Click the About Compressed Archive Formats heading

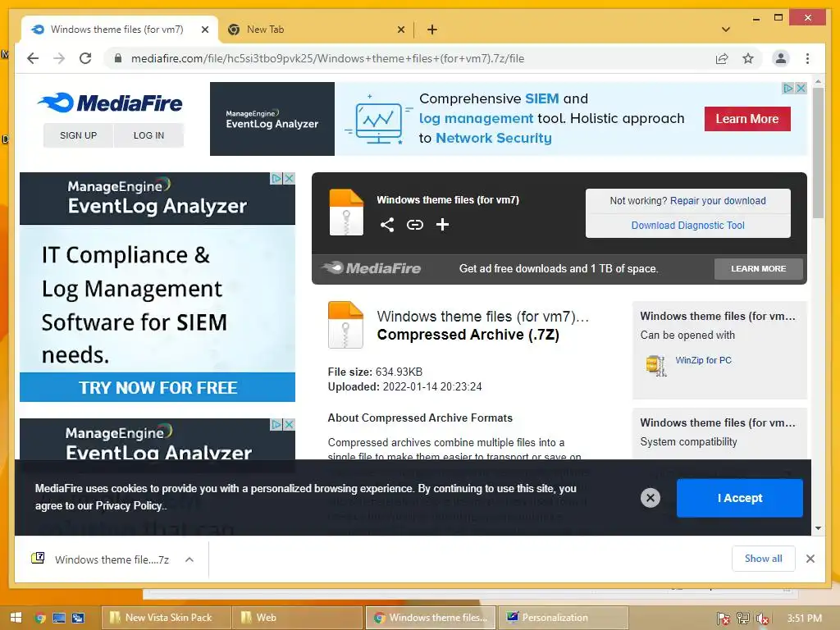[420, 418]
